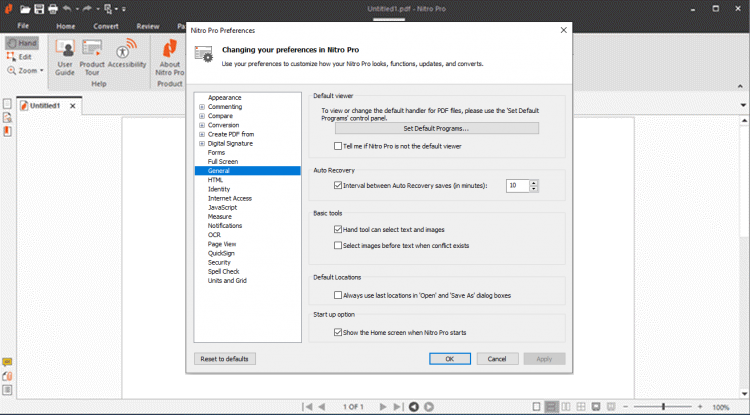
Task: Select Units and Grid in preferences list
Action: coord(227,281)
